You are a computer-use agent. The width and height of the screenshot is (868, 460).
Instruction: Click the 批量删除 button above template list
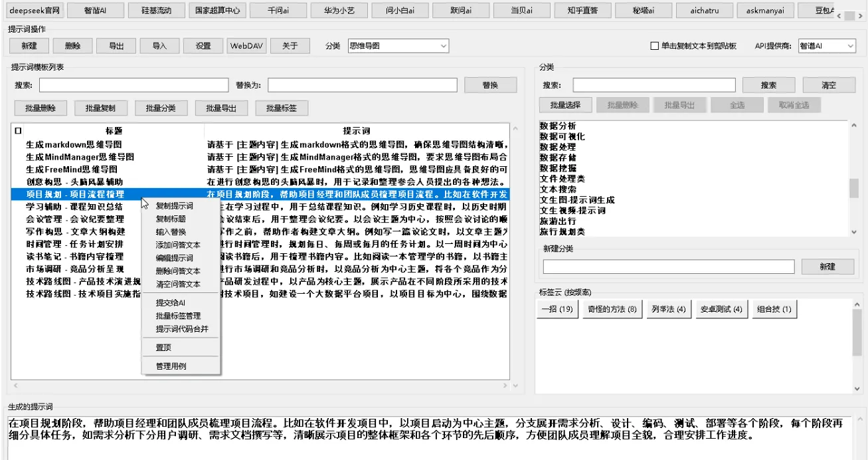coord(41,108)
